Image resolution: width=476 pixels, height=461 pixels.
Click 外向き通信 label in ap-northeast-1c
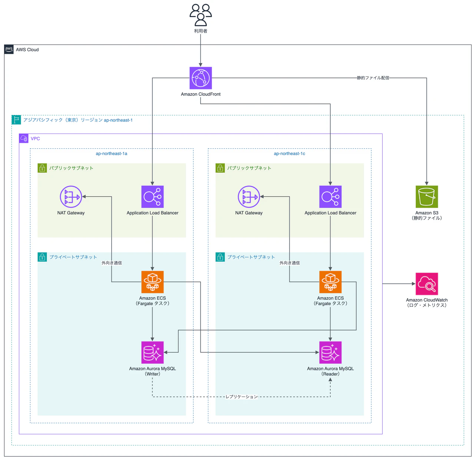[290, 263]
